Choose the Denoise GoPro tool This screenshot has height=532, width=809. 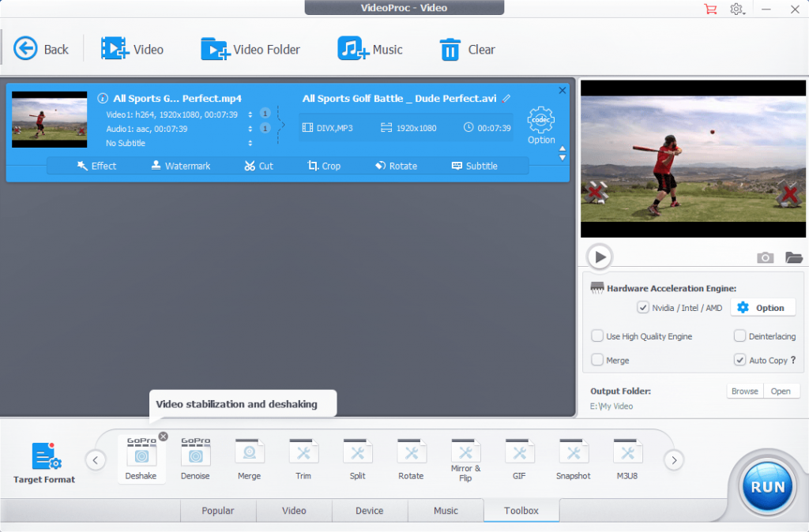point(196,459)
